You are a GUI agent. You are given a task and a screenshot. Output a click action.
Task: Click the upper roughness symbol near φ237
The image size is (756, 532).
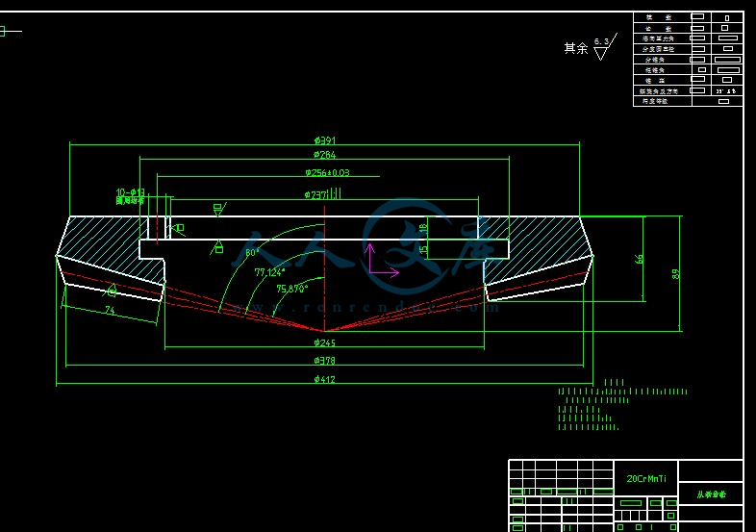218,209
